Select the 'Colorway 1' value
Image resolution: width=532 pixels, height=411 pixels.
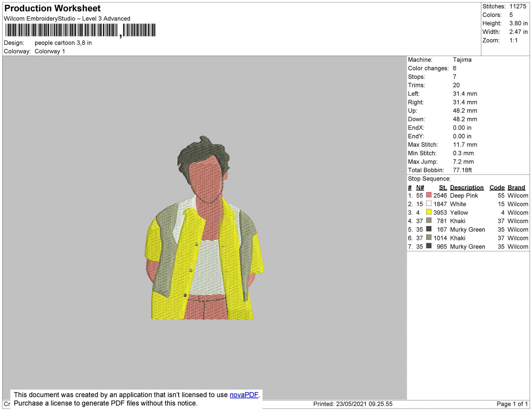tap(50, 52)
